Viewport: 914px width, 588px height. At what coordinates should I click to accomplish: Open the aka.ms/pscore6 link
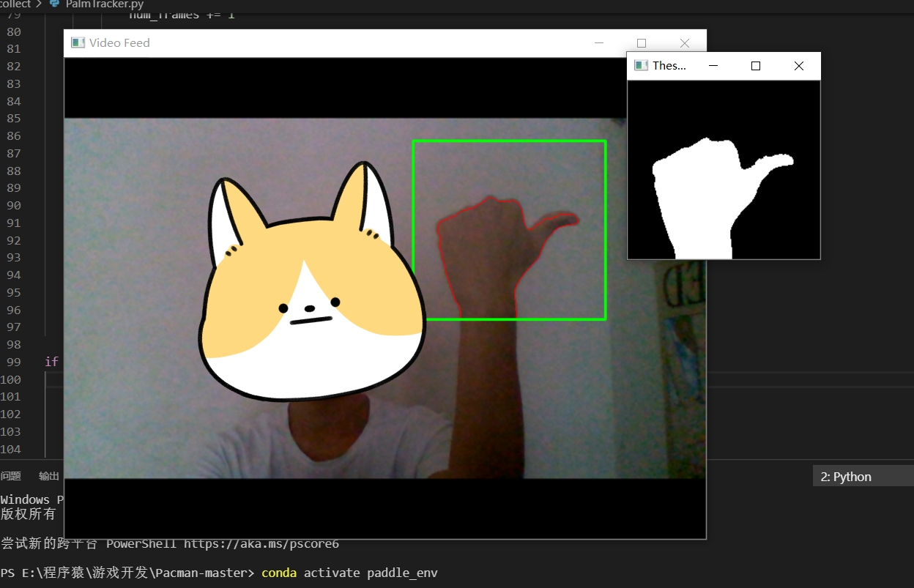[x=261, y=544]
